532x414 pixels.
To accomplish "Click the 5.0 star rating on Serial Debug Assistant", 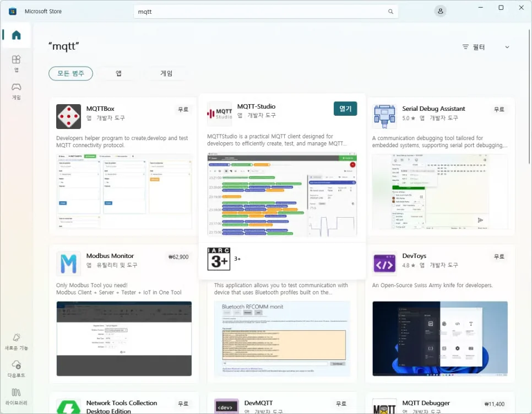I will click(409, 118).
